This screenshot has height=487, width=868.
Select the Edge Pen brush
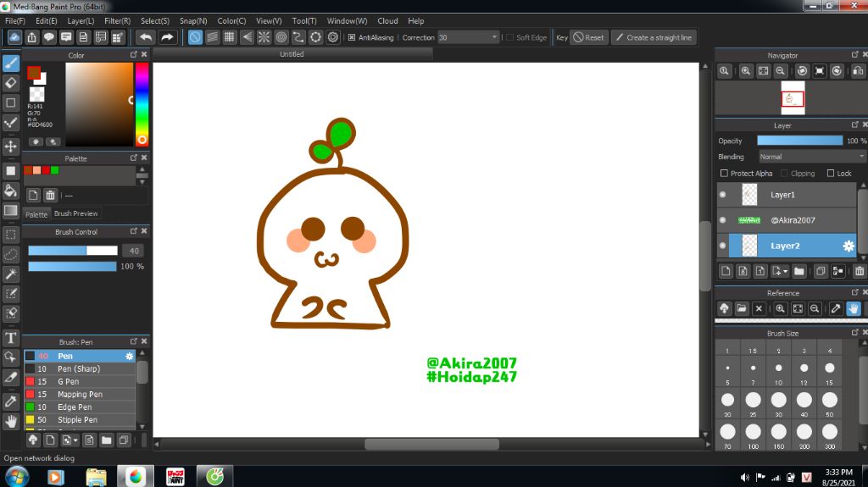tap(79, 407)
